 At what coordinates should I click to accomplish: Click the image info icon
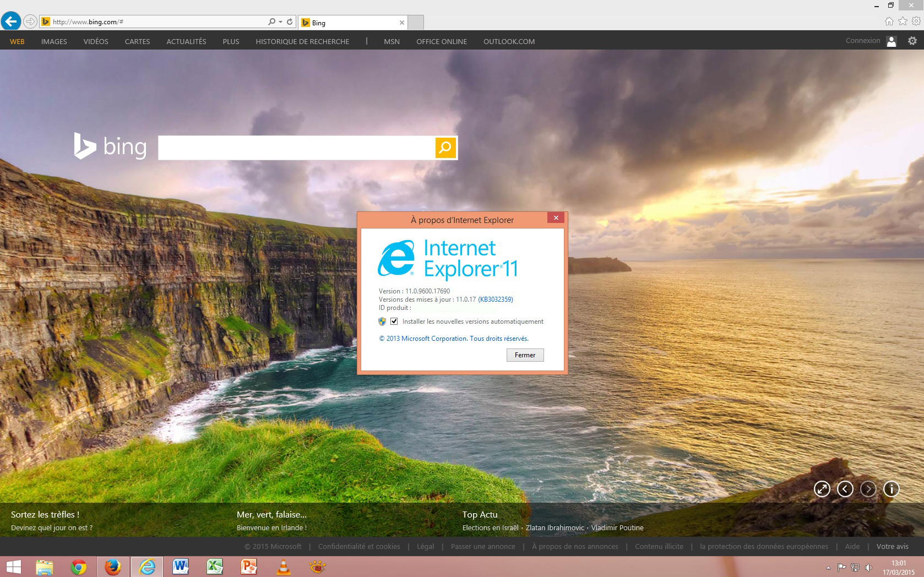pos(891,489)
